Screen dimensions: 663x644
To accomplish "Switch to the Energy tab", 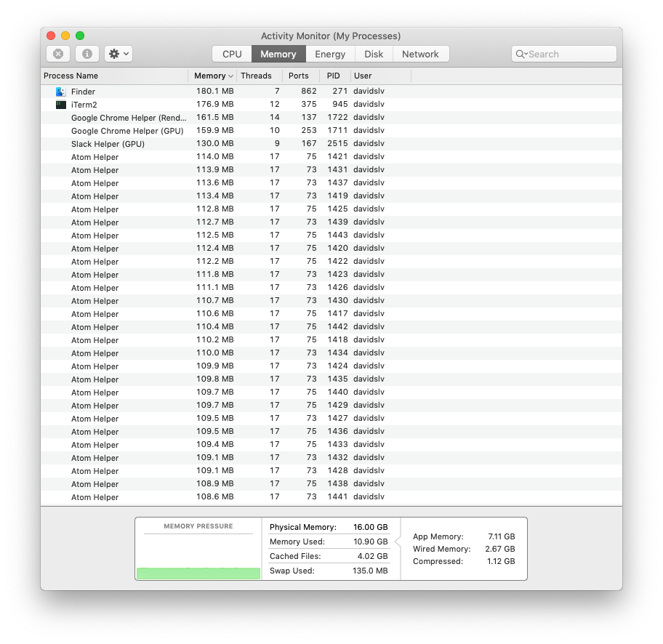I will point(329,53).
